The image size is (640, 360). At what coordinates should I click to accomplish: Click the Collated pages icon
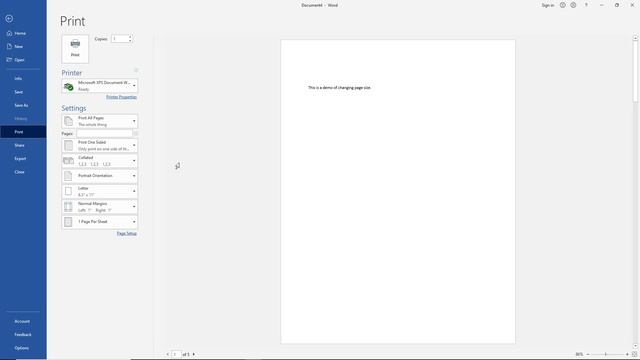click(x=69, y=161)
